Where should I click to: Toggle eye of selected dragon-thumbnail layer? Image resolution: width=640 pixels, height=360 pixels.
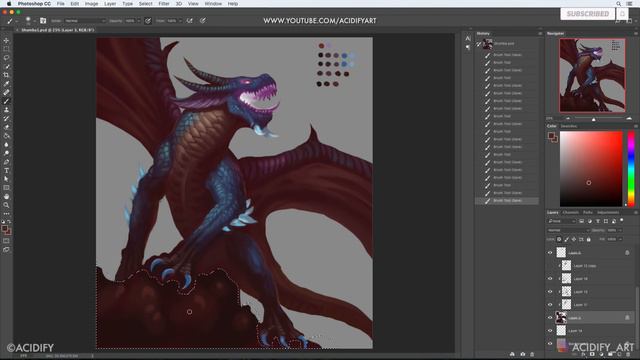click(x=550, y=318)
